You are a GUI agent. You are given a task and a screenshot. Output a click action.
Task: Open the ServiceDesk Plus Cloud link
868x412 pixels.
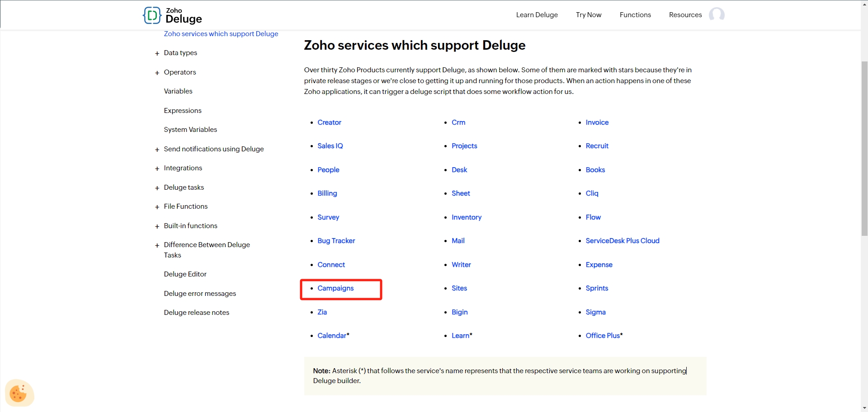coord(623,241)
